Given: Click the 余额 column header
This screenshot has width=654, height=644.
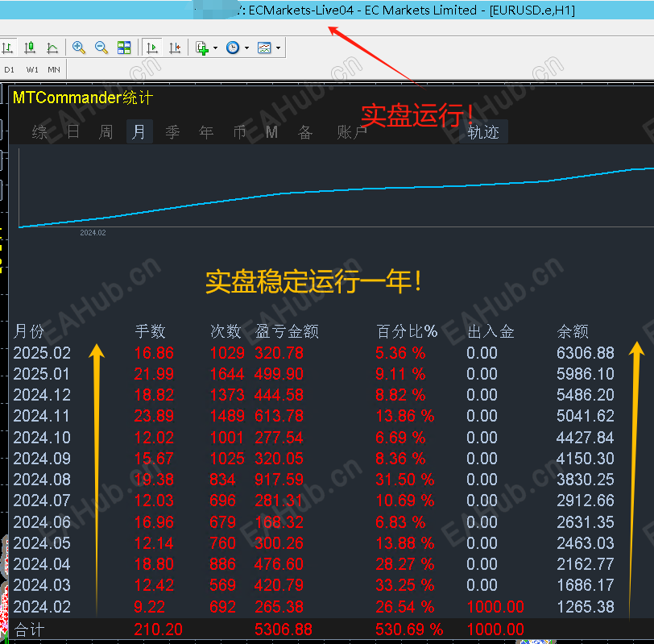Looking at the screenshot, I should pyautogui.click(x=573, y=331).
